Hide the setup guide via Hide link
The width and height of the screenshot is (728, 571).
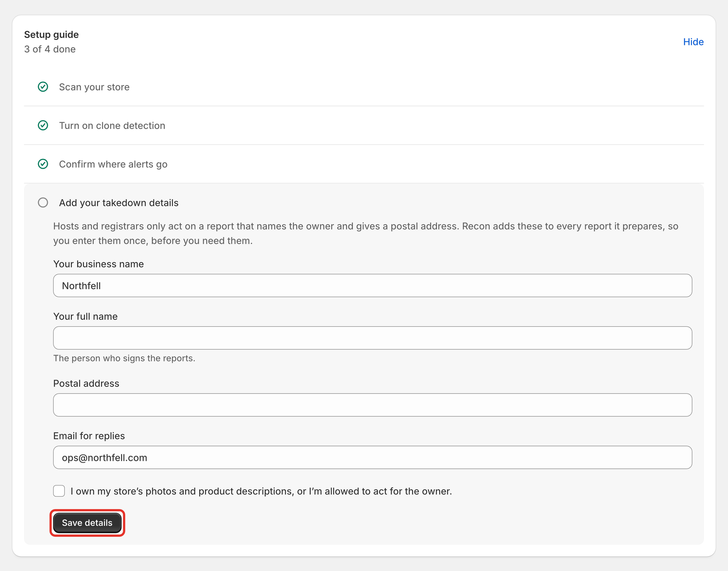click(693, 42)
